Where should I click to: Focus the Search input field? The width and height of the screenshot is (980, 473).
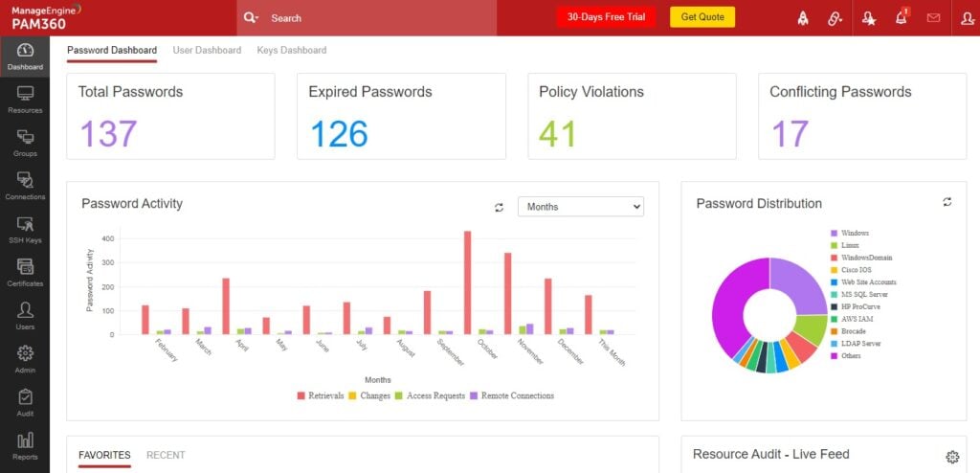point(381,18)
